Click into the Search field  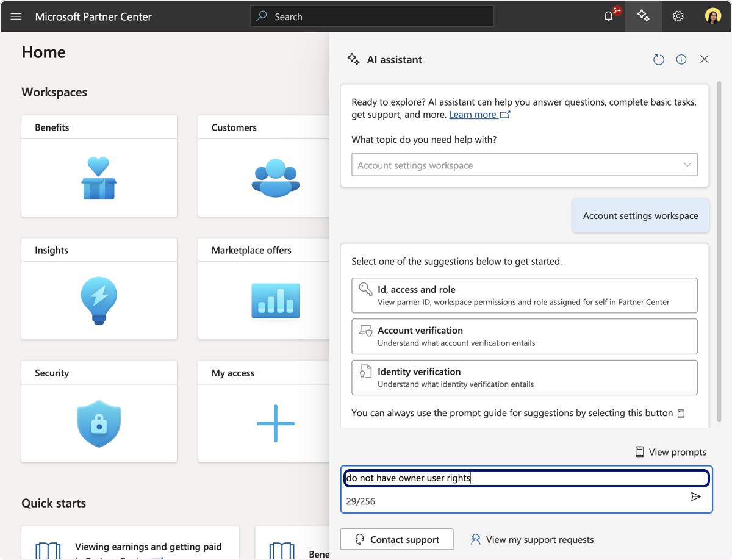point(372,16)
